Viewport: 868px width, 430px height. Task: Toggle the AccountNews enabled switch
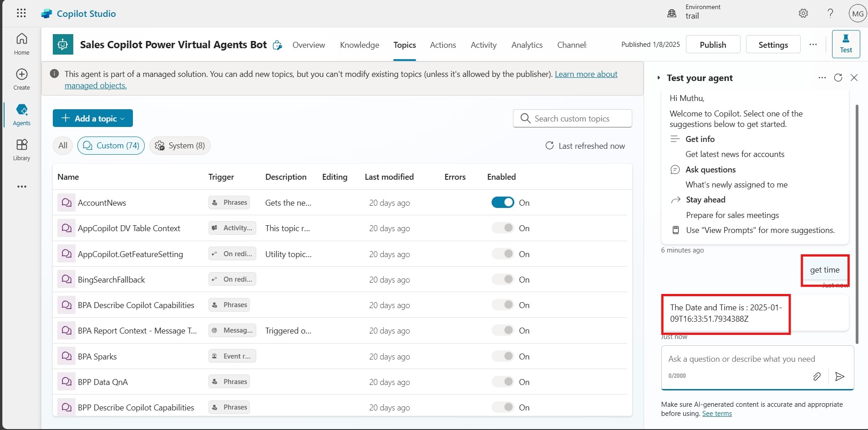pos(503,202)
